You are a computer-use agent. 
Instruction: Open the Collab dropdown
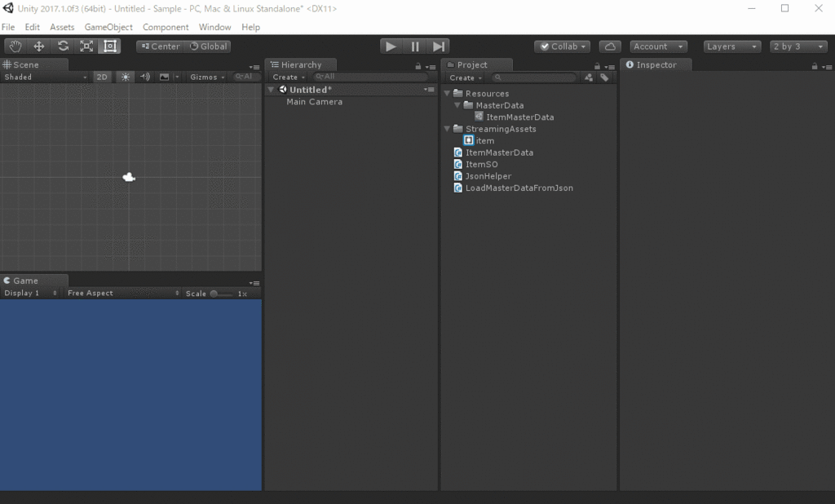pyautogui.click(x=563, y=46)
